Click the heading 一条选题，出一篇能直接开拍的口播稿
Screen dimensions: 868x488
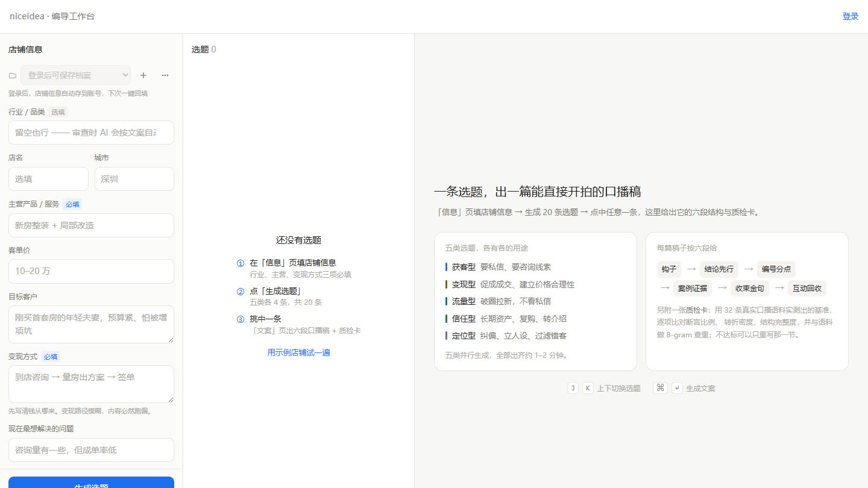click(537, 192)
